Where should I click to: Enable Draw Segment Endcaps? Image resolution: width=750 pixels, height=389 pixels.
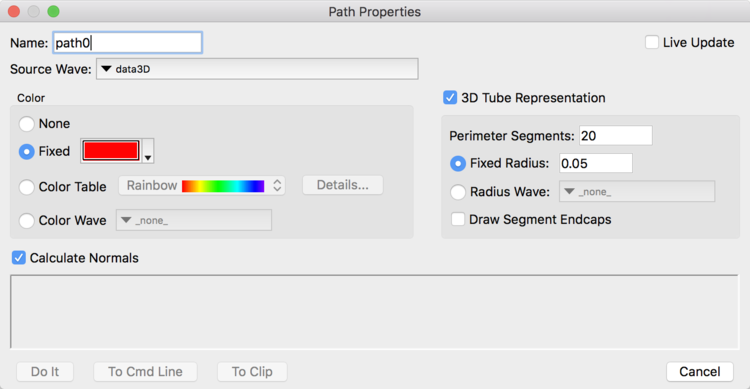tap(458, 219)
